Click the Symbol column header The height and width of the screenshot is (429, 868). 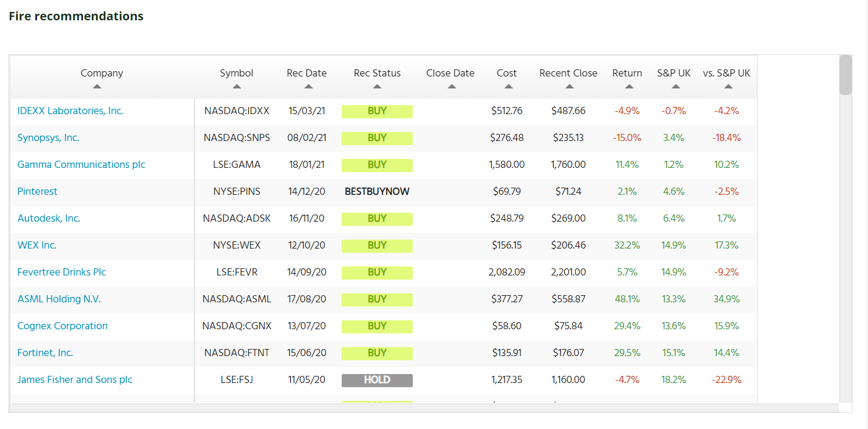coord(237,73)
